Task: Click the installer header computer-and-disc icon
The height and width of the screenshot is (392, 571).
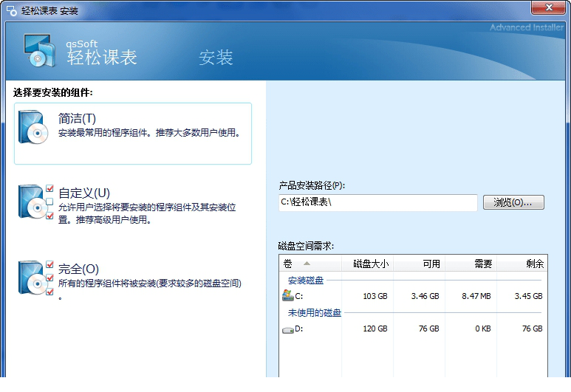Action: point(40,51)
